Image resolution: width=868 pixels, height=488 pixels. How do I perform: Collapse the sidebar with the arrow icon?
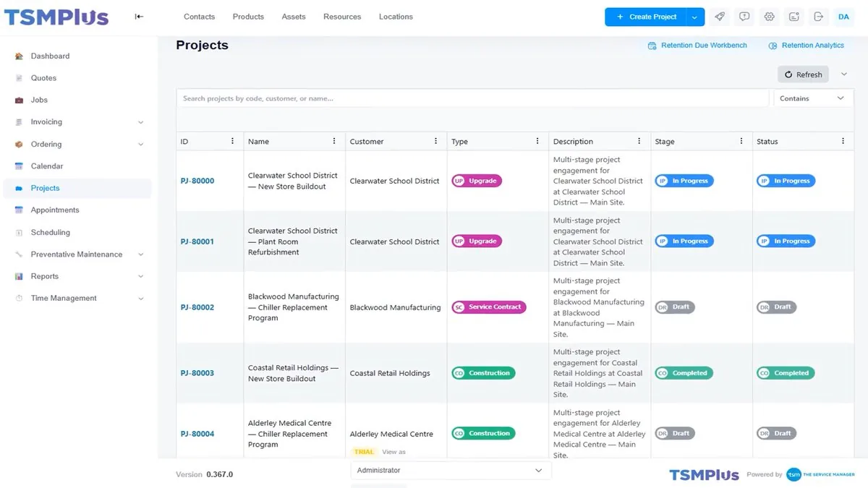pos(139,17)
